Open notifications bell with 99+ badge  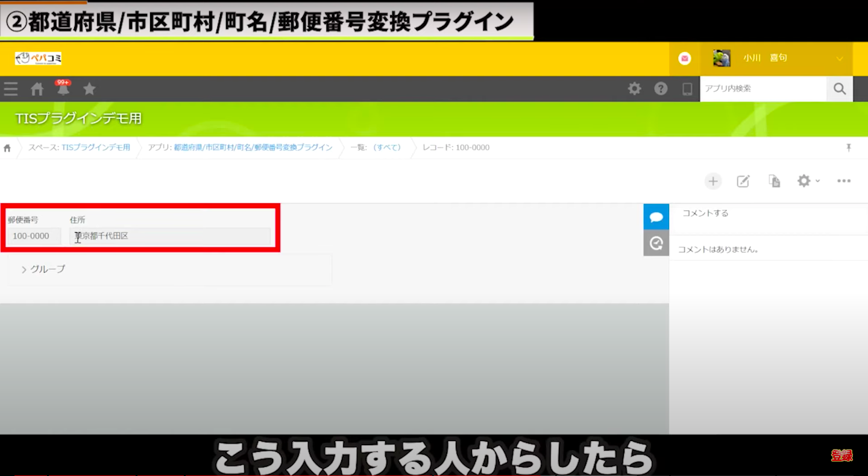pyautogui.click(x=63, y=89)
